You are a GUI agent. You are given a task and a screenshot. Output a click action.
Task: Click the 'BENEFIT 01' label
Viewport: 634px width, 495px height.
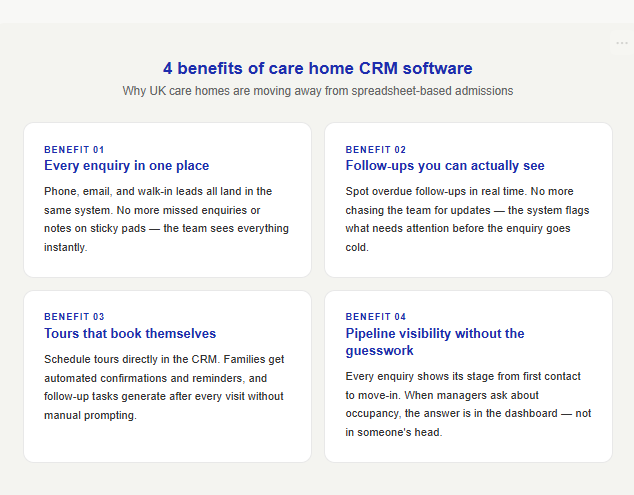pyautogui.click(x=74, y=150)
